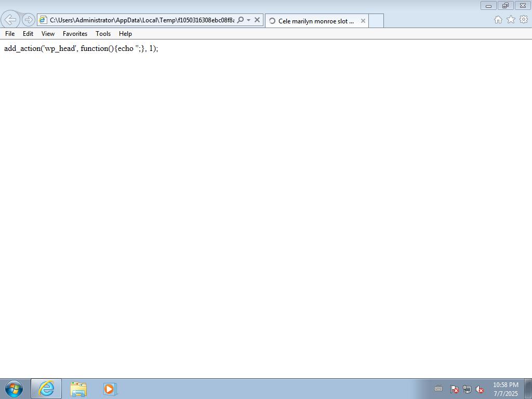Open the Favorites menu
Image resolution: width=532 pixels, height=399 pixels.
point(75,34)
